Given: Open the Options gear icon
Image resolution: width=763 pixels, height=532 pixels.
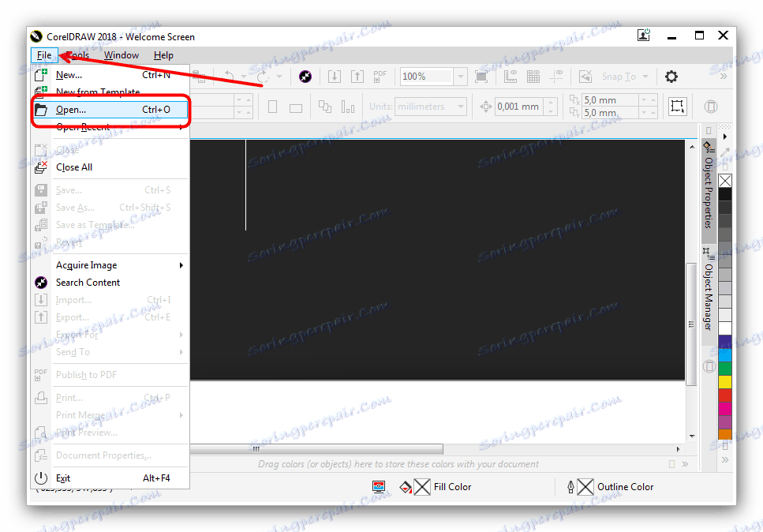Looking at the screenshot, I should point(671,77).
